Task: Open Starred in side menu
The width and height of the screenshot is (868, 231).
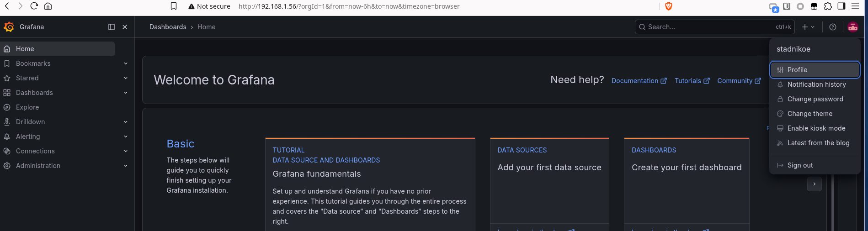Action: [x=27, y=78]
